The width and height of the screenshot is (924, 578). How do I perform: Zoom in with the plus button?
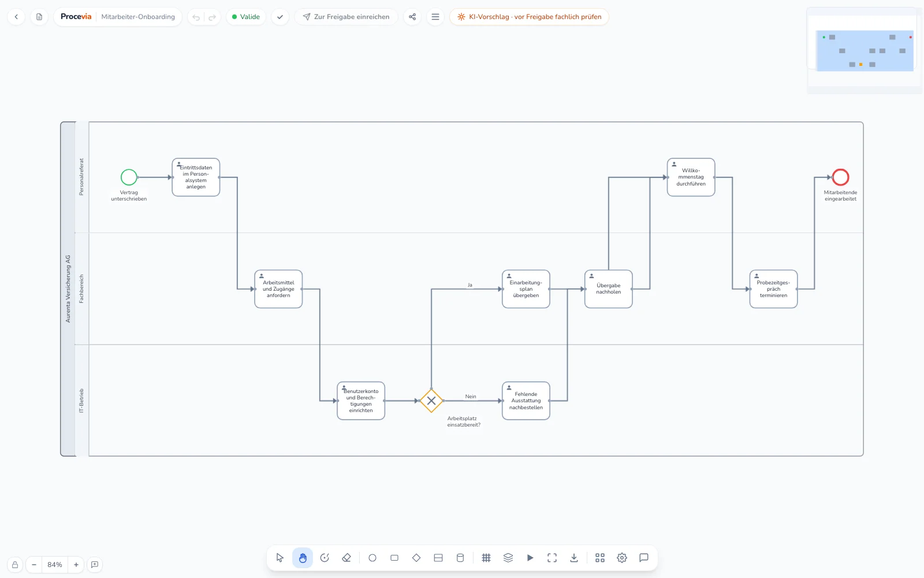point(76,565)
